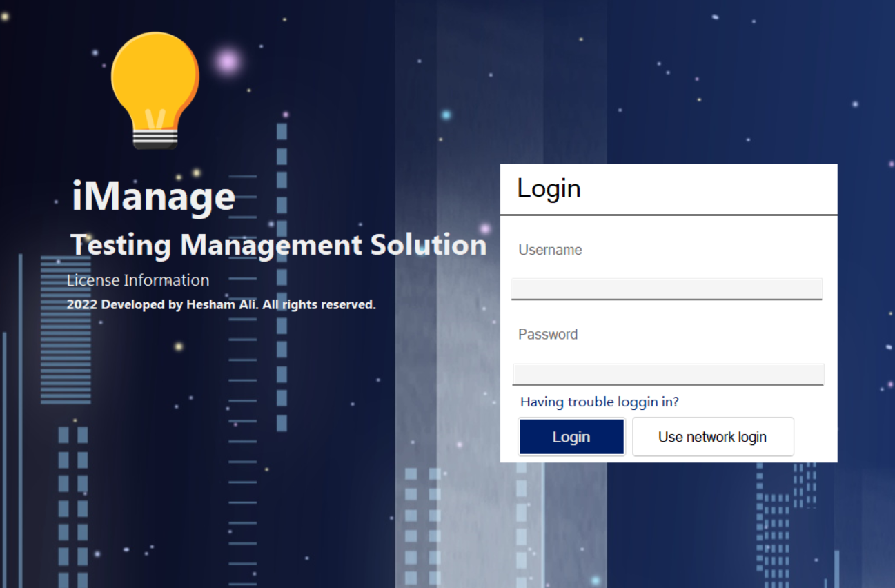Open the Having trouble loggin in link
Viewport: 895px width, 588px height.
click(599, 402)
